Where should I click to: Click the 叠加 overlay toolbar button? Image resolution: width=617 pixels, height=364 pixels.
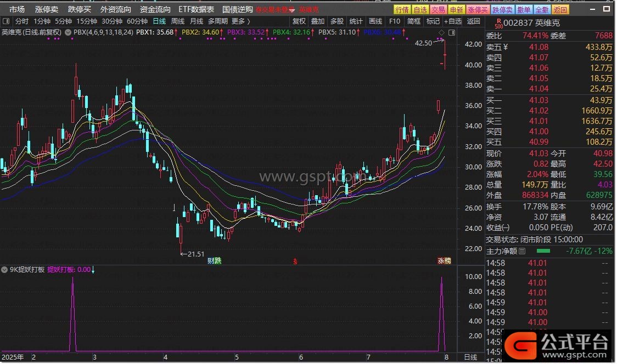pos(318,21)
